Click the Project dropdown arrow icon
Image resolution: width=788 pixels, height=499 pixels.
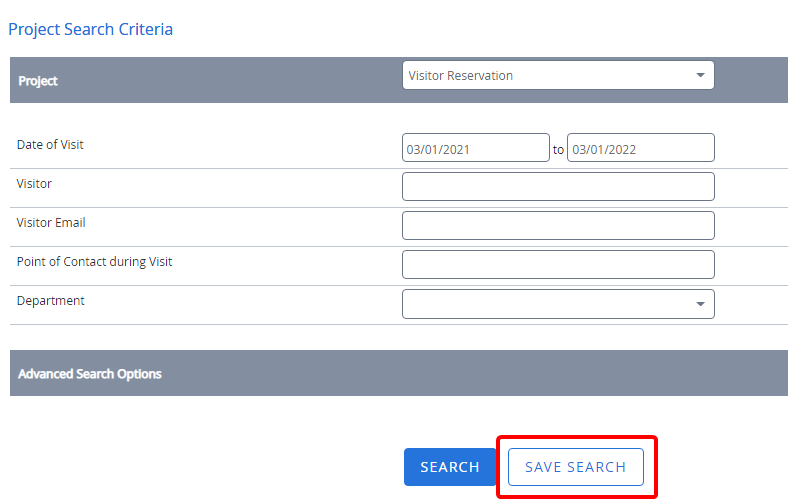point(700,76)
